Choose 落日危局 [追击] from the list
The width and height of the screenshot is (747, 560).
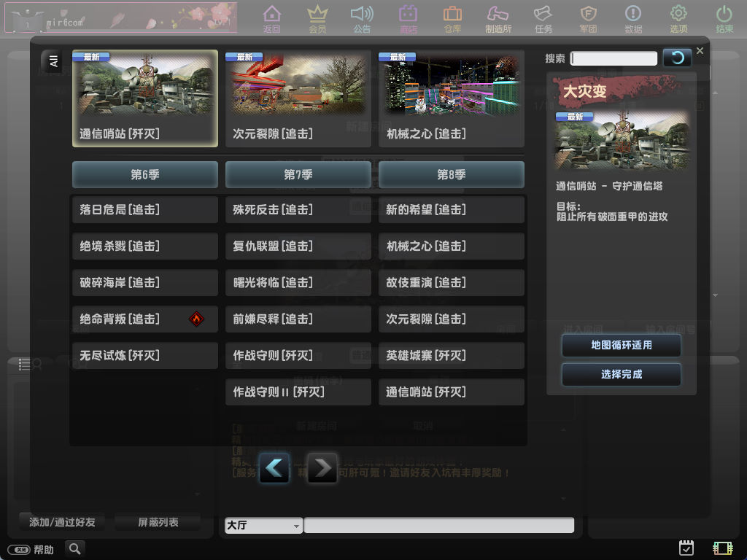click(x=145, y=209)
